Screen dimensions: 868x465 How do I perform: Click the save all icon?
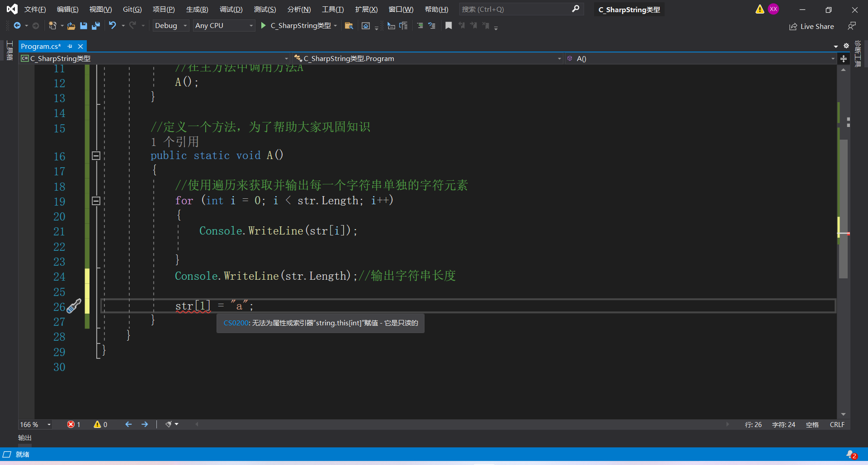point(95,26)
